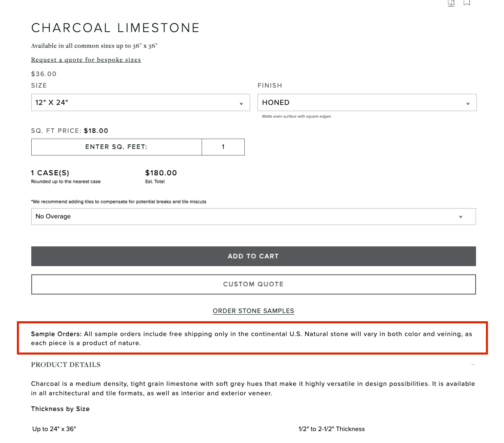Click the chevron arrow in the Size box
This screenshot has height=443, width=504.
[242, 103]
